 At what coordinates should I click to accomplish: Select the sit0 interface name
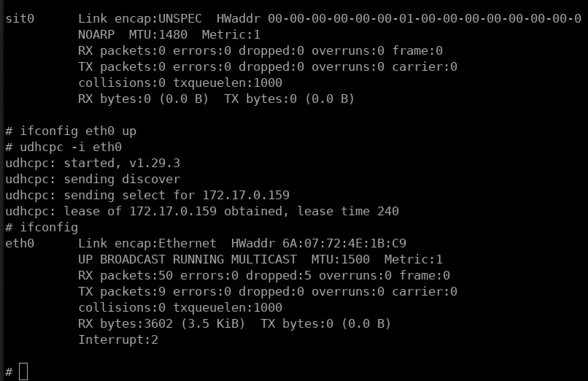20,18
